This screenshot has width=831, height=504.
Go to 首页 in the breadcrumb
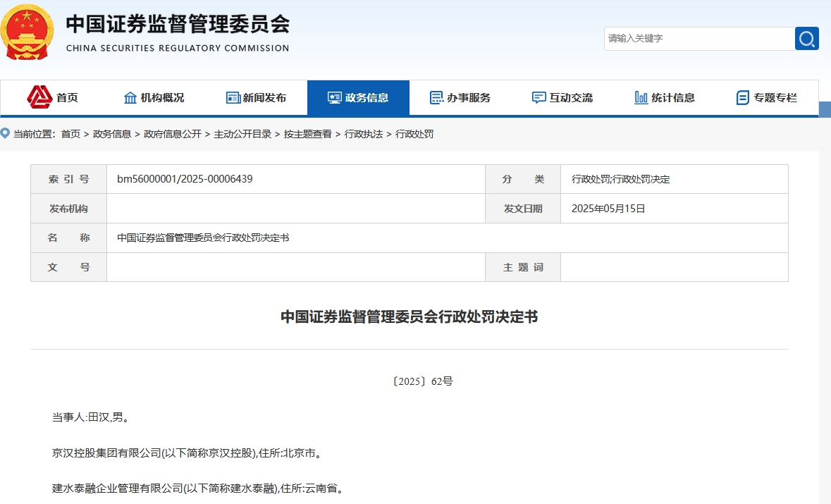(x=70, y=134)
